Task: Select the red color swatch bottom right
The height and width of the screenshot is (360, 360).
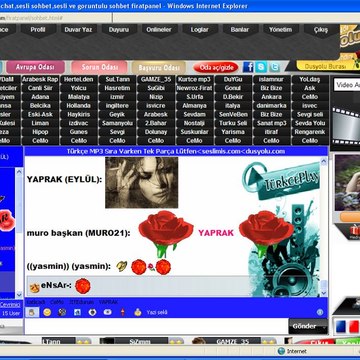Action: [354, 326]
